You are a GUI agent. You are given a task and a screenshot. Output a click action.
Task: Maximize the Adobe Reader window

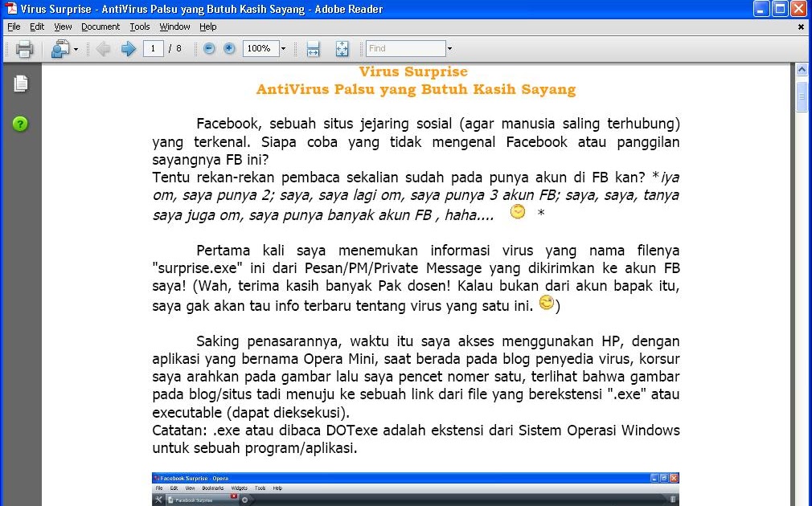click(x=780, y=9)
